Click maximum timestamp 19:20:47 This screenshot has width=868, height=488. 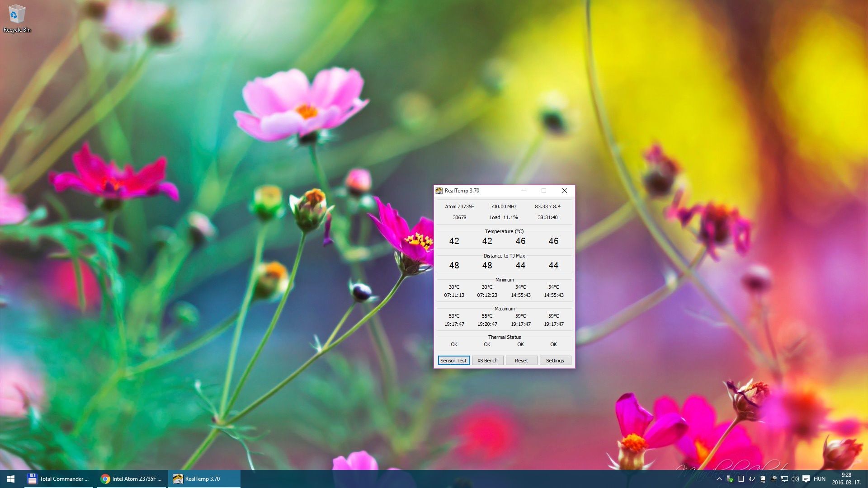[x=487, y=324]
